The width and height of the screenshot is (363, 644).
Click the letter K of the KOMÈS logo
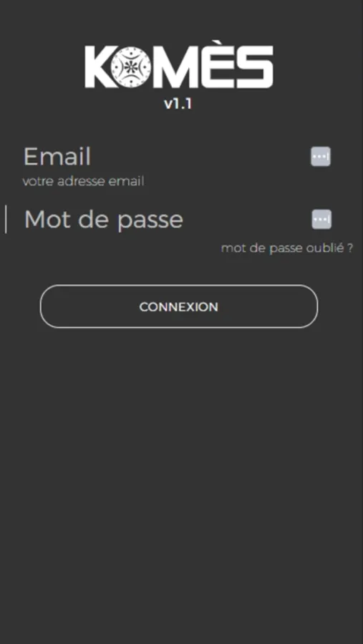click(x=99, y=67)
